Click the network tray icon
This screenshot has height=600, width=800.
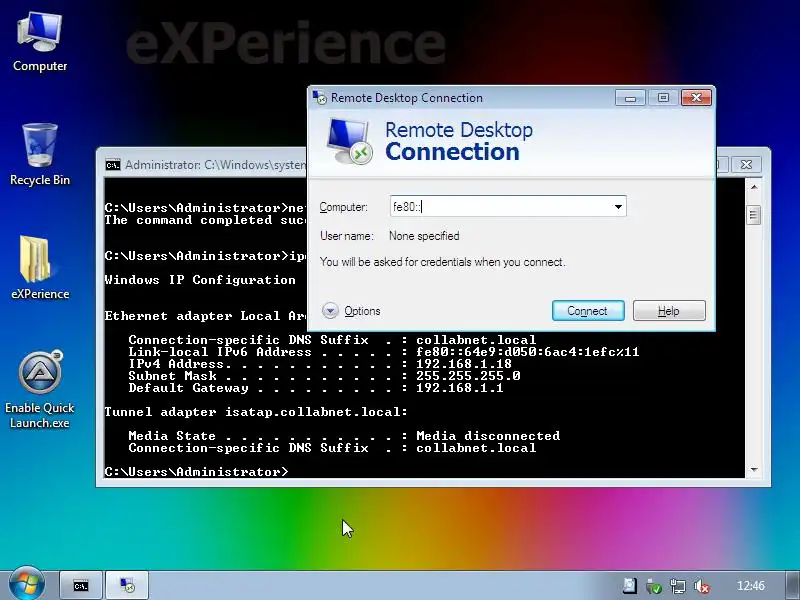click(678, 586)
